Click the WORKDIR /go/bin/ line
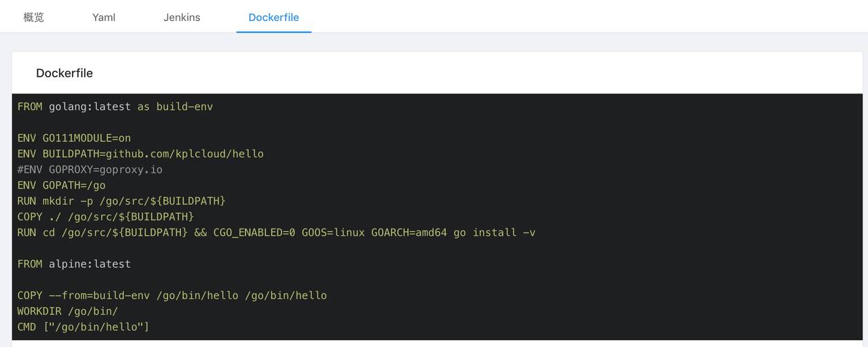This screenshot has width=868, height=347. click(68, 311)
